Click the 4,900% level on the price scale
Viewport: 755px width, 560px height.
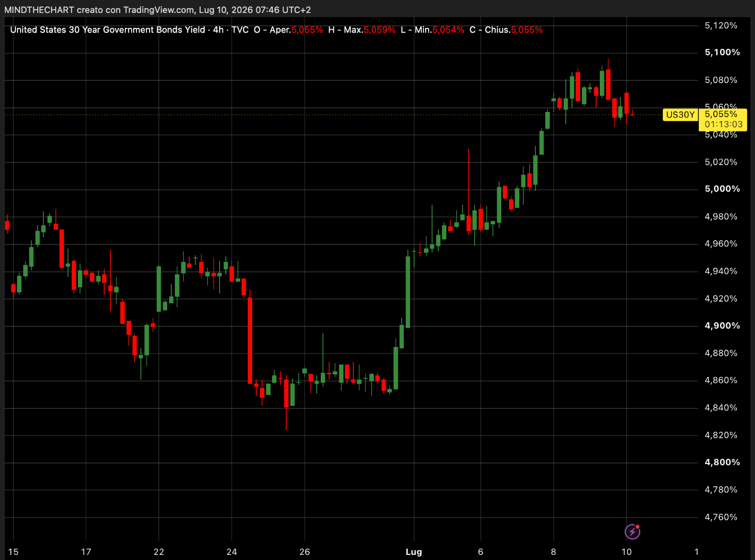(722, 326)
